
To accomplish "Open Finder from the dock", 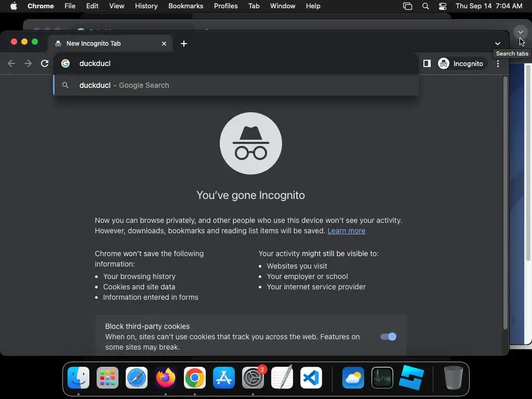I will [x=78, y=378].
